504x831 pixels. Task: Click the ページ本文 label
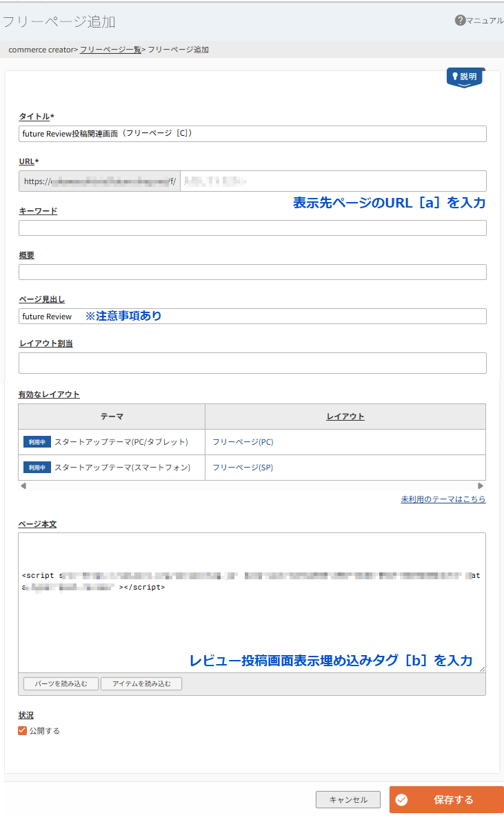tap(38, 524)
